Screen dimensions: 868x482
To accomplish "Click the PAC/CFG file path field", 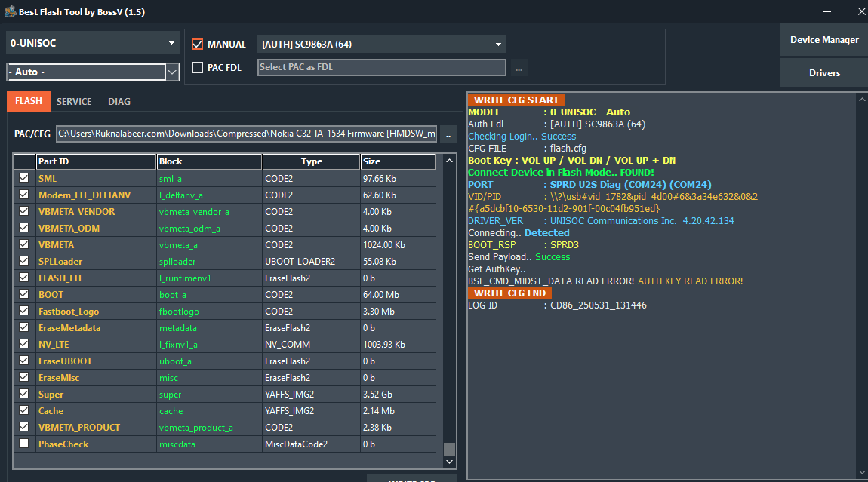I will pos(246,134).
